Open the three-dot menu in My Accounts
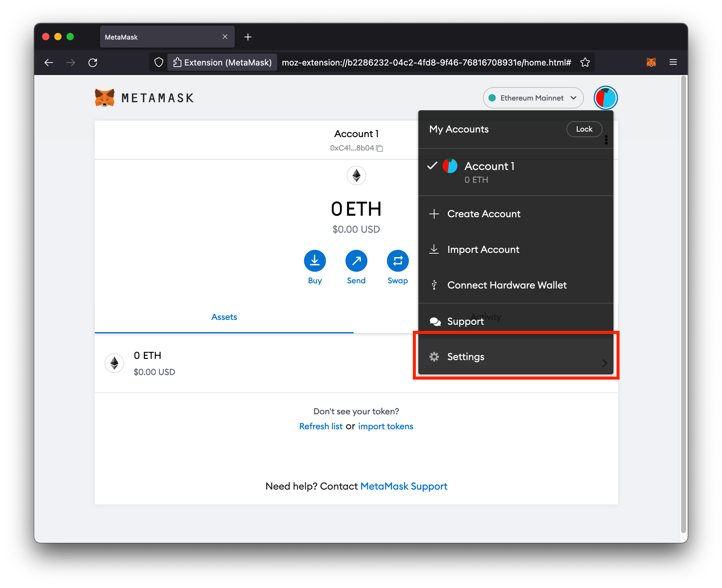Image resolution: width=722 pixels, height=588 pixels. [606, 140]
